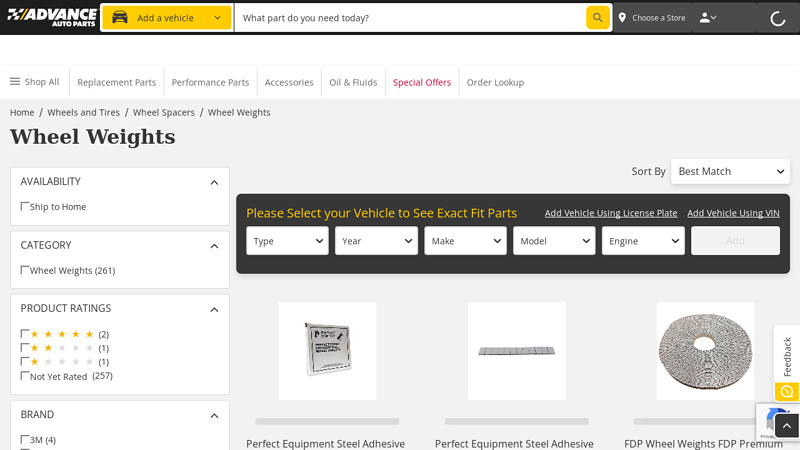Click the Advance Auto Parts logo
The width and height of the screenshot is (800, 450).
click(52, 17)
